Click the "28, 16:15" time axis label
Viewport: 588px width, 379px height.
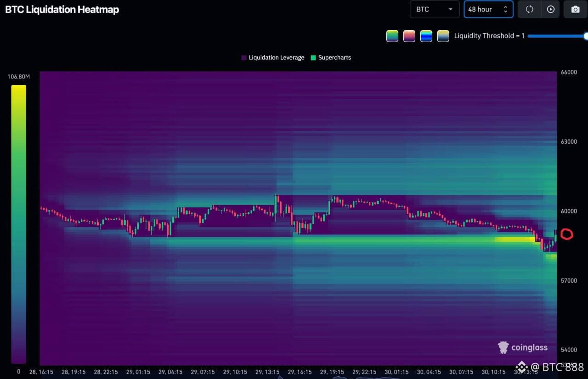[x=41, y=372]
